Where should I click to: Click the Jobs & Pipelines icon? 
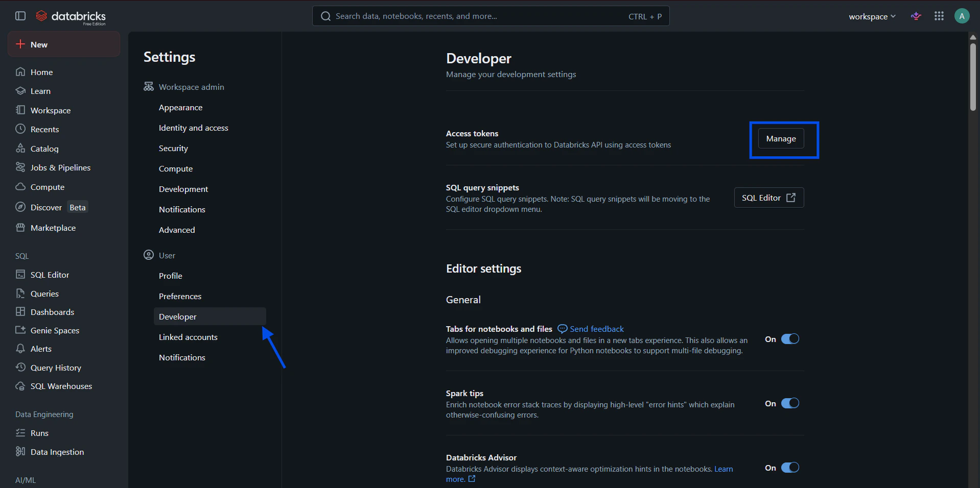20,167
